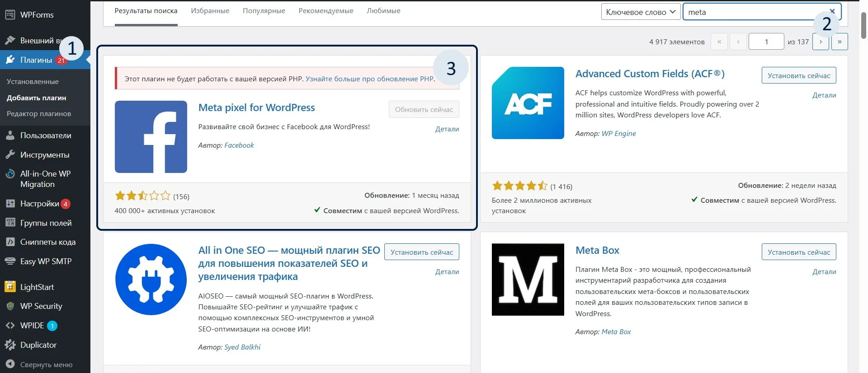The height and width of the screenshot is (373, 868).
Task: Go to last page of results
Action: (840, 42)
